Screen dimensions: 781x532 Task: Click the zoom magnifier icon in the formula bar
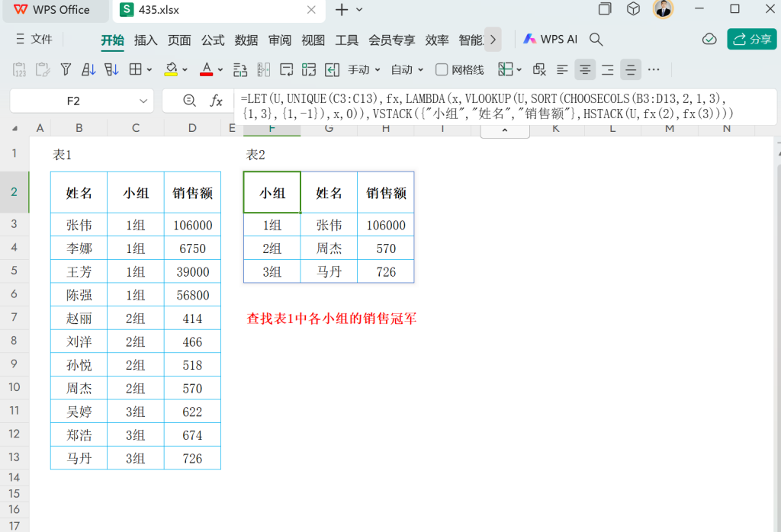tap(189, 101)
